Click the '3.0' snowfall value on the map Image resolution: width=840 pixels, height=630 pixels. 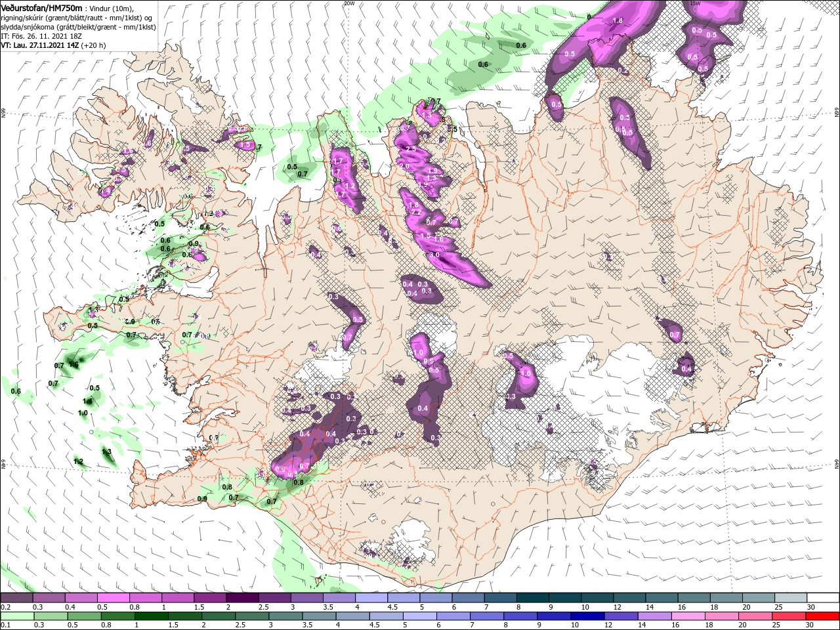(x=434, y=255)
